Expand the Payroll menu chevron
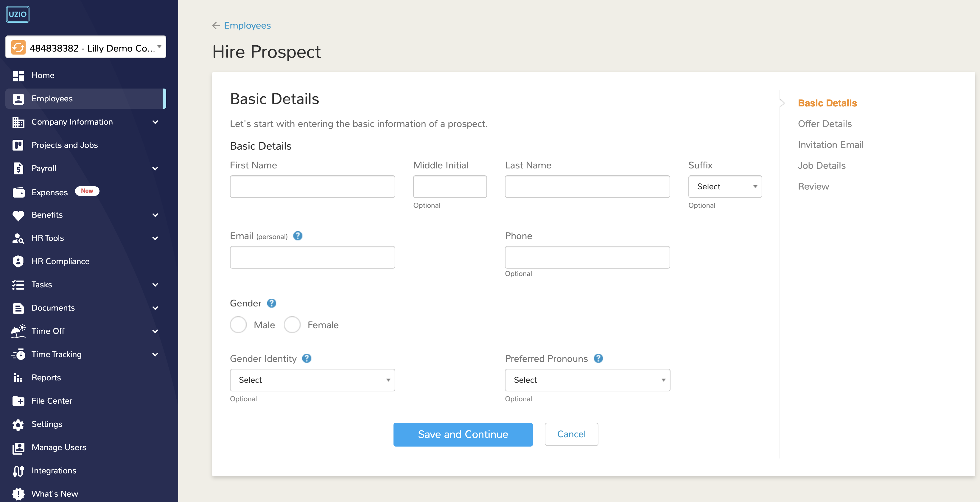 (155, 168)
